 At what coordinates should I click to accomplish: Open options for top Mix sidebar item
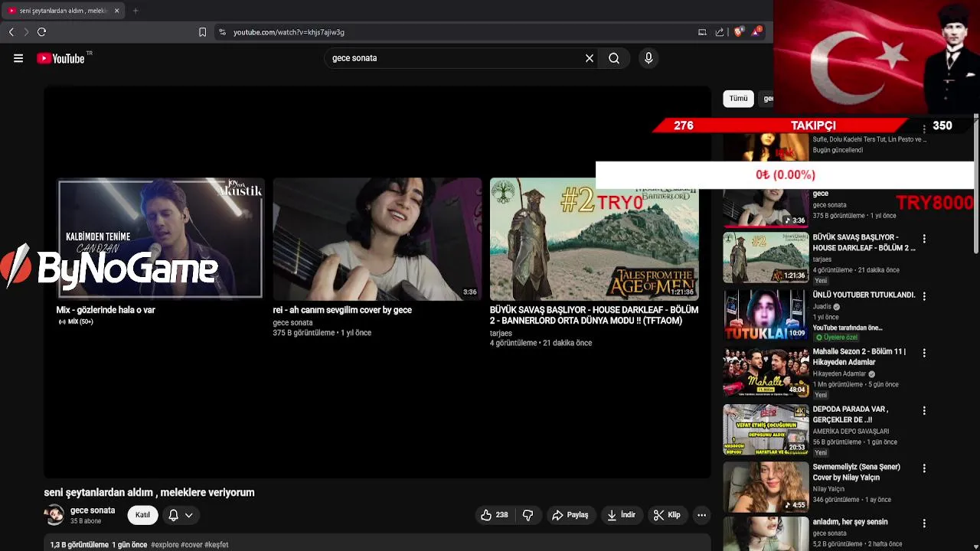(x=924, y=129)
